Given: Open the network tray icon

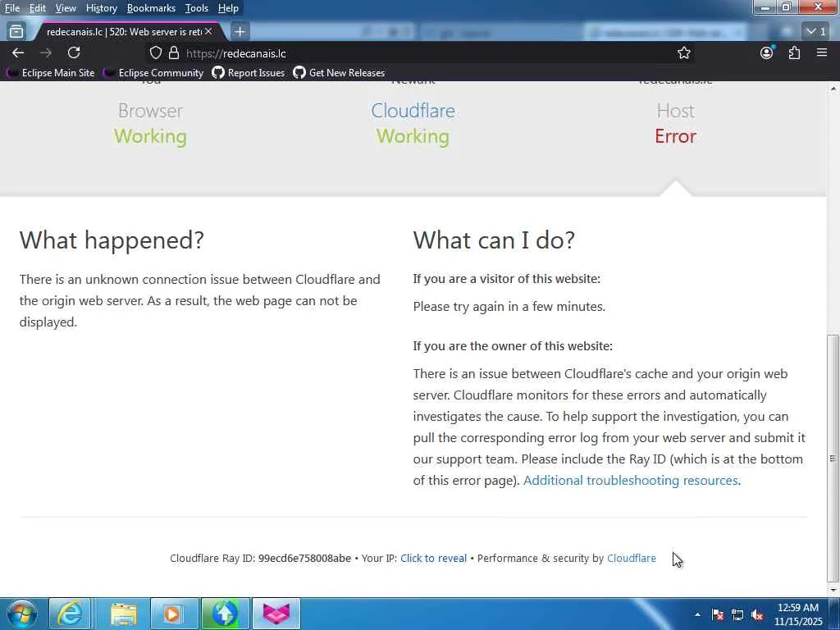Looking at the screenshot, I should (x=737, y=614).
